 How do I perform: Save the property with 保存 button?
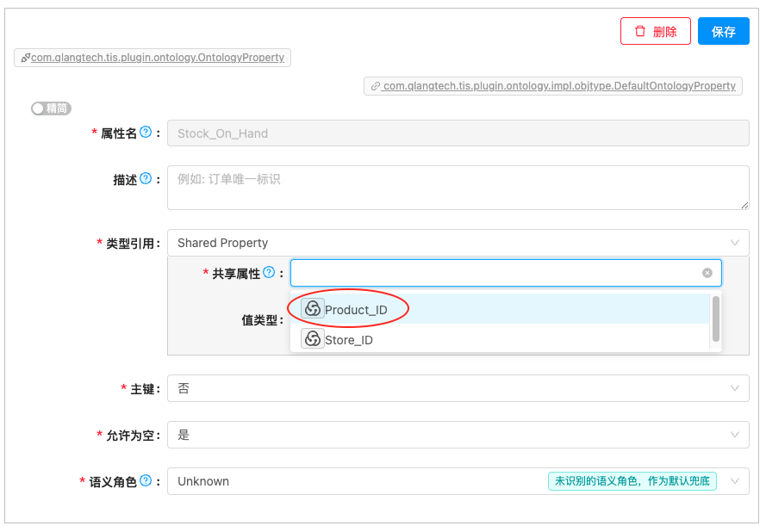(723, 31)
